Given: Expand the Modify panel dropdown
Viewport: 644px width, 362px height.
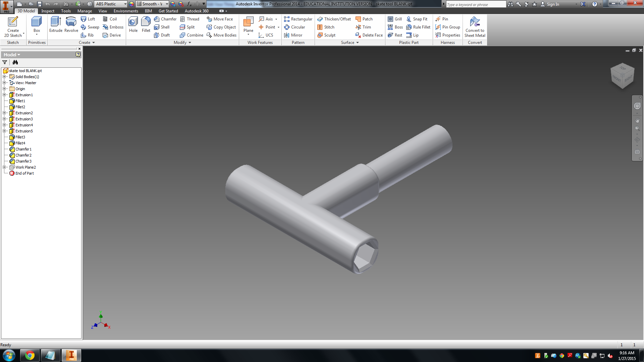Looking at the screenshot, I should (x=182, y=43).
